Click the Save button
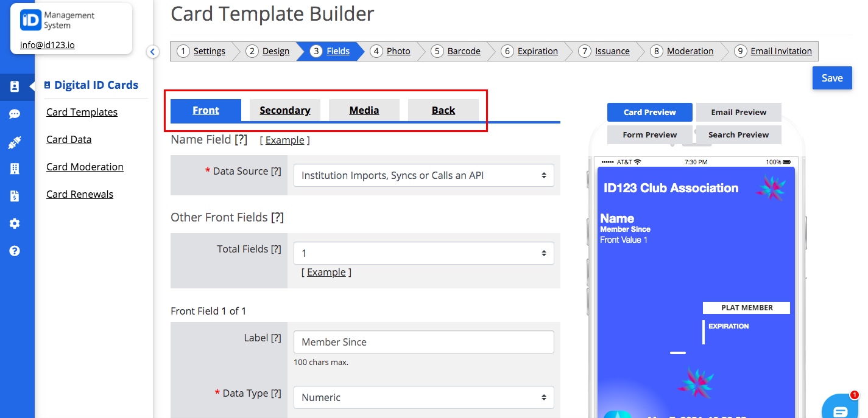This screenshot has width=868, height=418. 832,78
